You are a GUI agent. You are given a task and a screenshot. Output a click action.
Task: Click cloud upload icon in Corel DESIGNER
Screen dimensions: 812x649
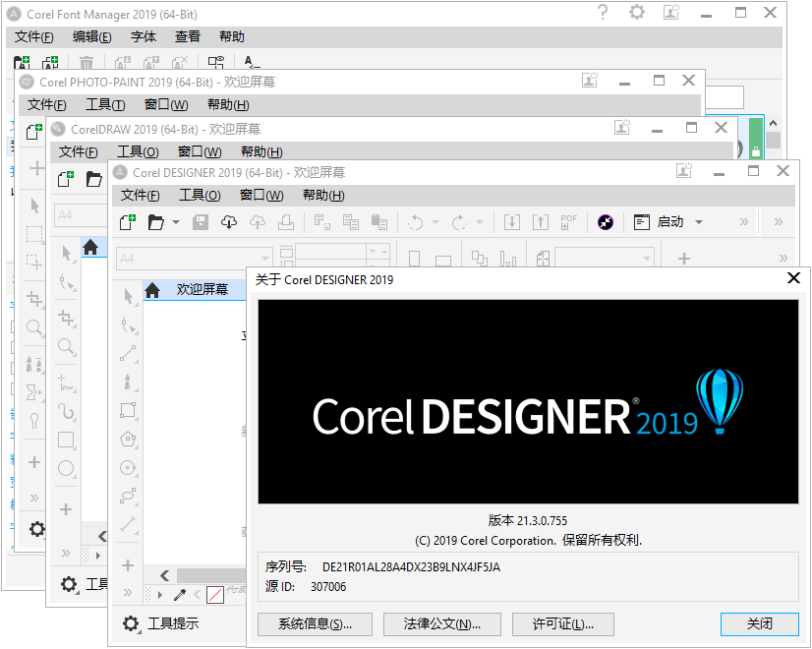258,222
